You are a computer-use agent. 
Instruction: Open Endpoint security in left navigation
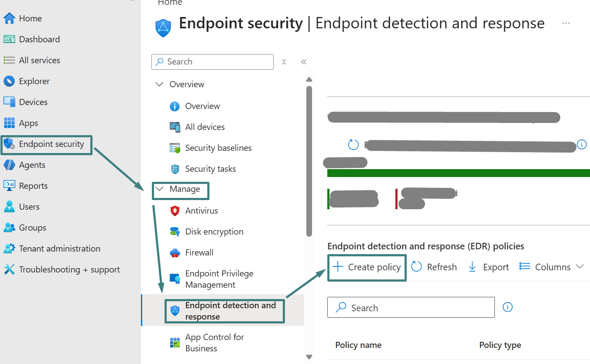pyautogui.click(x=51, y=144)
